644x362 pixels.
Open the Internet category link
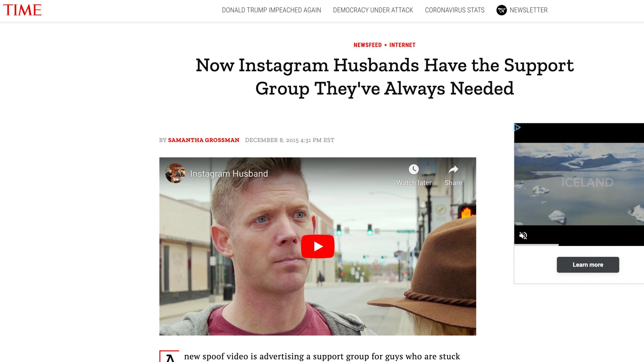click(x=402, y=45)
